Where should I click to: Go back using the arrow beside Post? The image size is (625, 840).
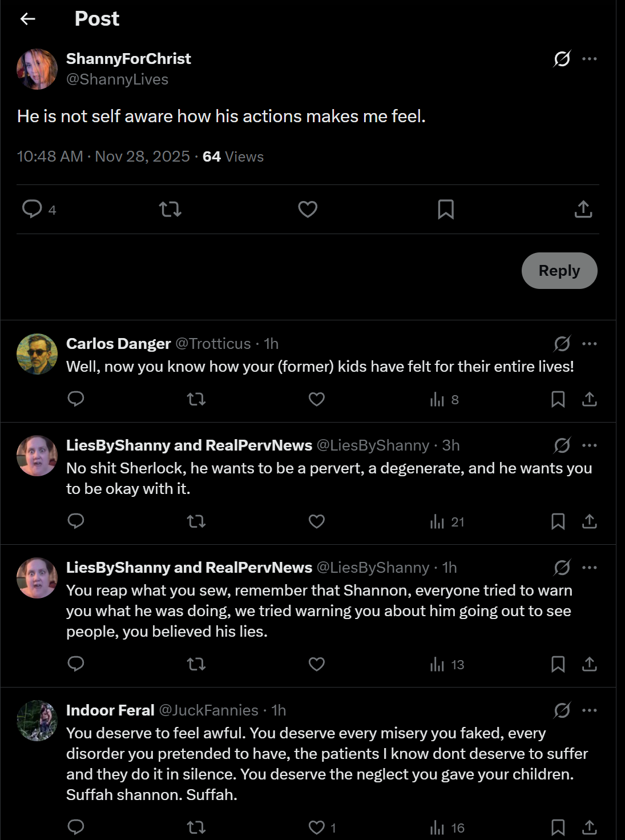pos(28,19)
